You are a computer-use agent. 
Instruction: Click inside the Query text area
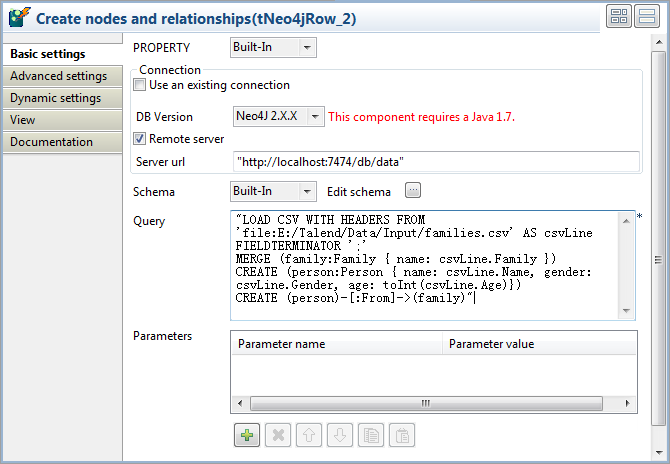click(425, 265)
